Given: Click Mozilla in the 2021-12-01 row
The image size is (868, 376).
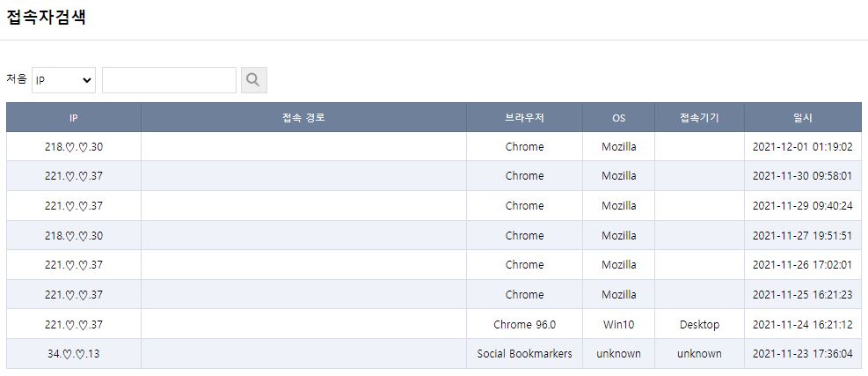Looking at the screenshot, I should [618, 147].
